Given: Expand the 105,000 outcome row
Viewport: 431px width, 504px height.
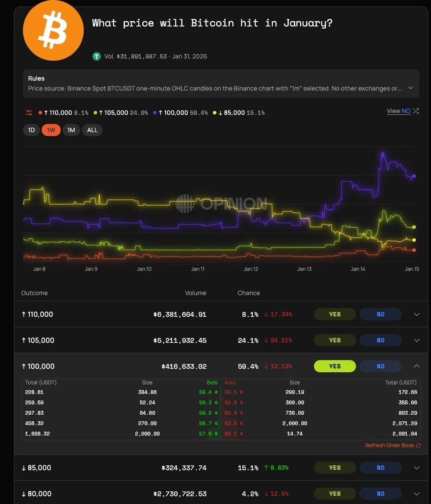Looking at the screenshot, I should 416,340.
